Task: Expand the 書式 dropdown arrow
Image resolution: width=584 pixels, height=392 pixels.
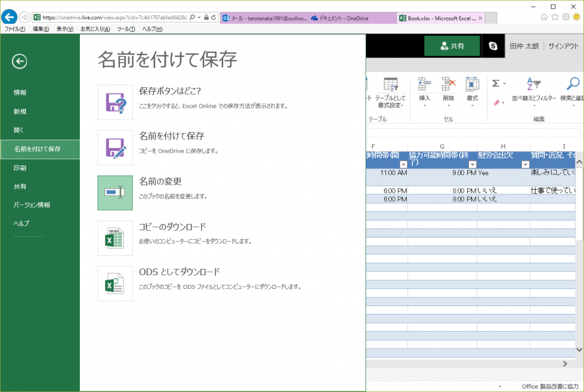Action: 472,105
